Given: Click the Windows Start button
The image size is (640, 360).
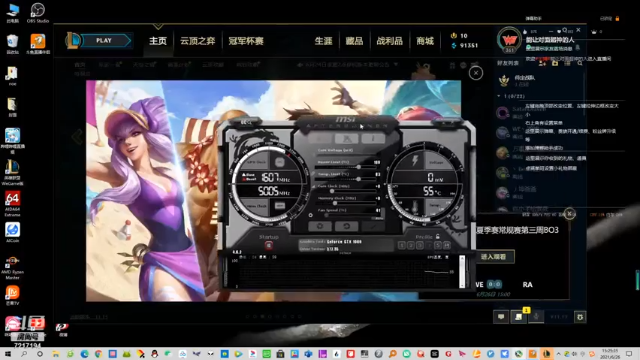Looking at the screenshot, I should 7,354.
